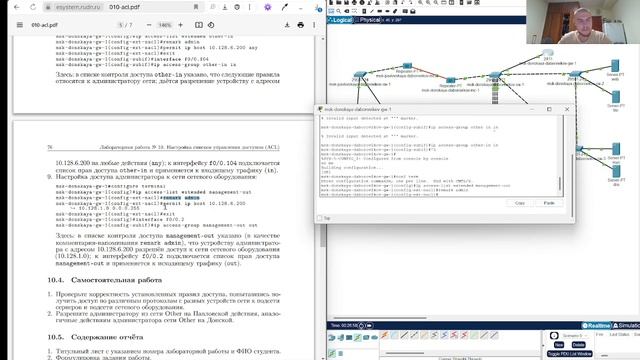Screen dimensions: 640x360
Task: Select the Add Simple PDU envelope tool
Action: [405, 11]
